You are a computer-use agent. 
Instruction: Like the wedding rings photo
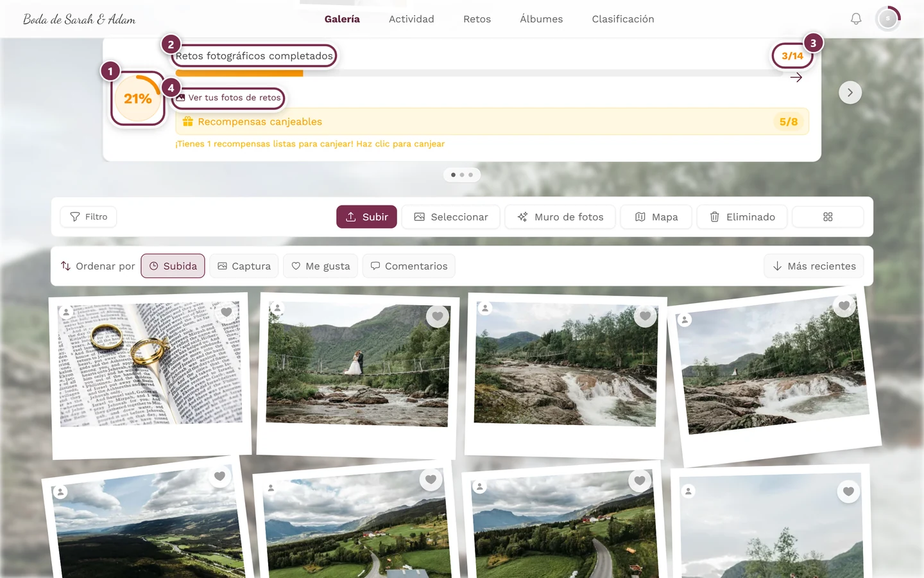pyautogui.click(x=227, y=313)
